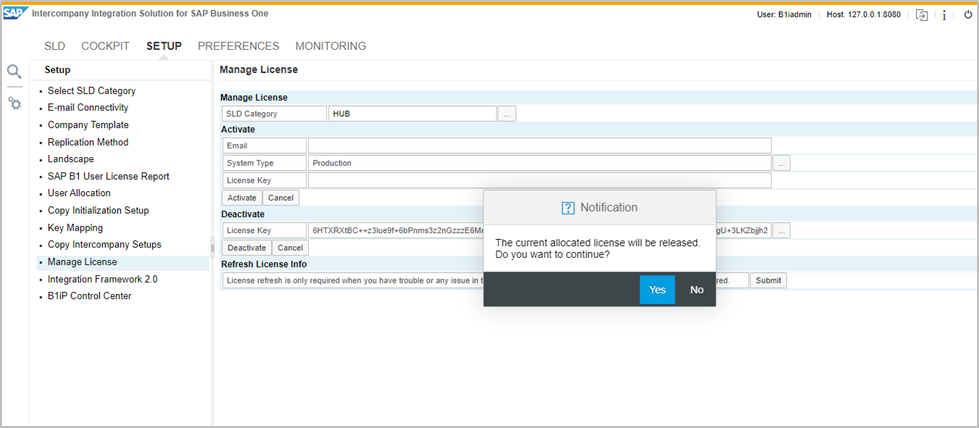Click into the Email input field
The image size is (979, 428).
pyautogui.click(x=539, y=146)
